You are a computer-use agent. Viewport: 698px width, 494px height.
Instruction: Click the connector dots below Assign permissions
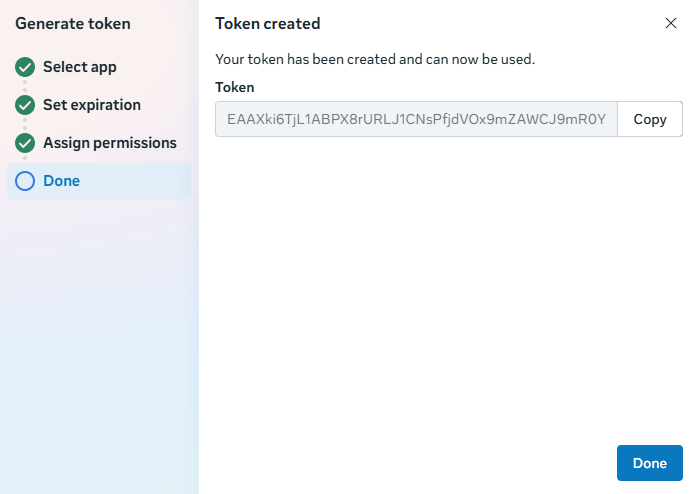25,158
